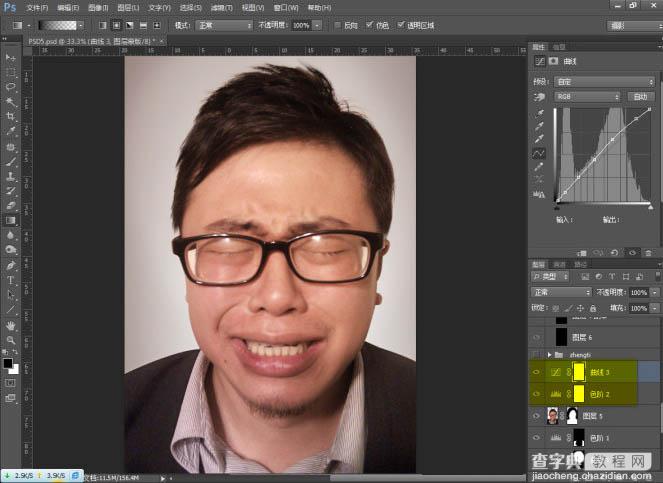This screenshot has height=483, width=663.
Task: Open the Curves preset (自定) dropdown
Action: pos(604,82)
